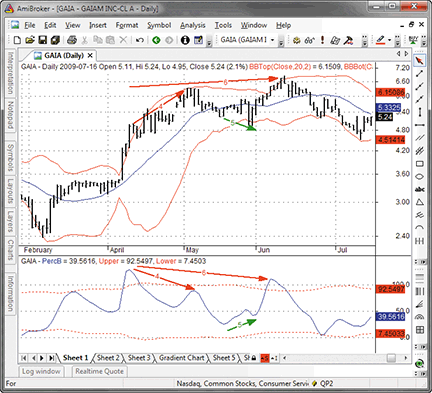Switch to the Gradient Chart tab
The height and width of the screenshot is (393, 432).
181,358
